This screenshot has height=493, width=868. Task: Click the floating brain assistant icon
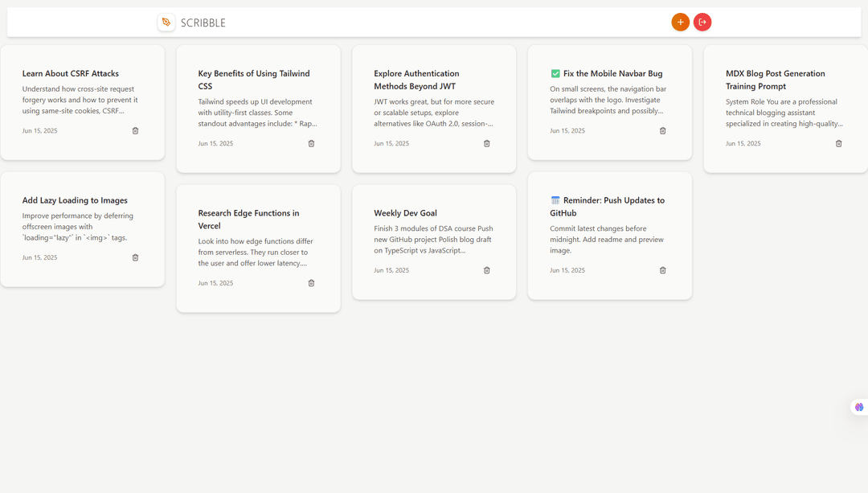[858, 407]
